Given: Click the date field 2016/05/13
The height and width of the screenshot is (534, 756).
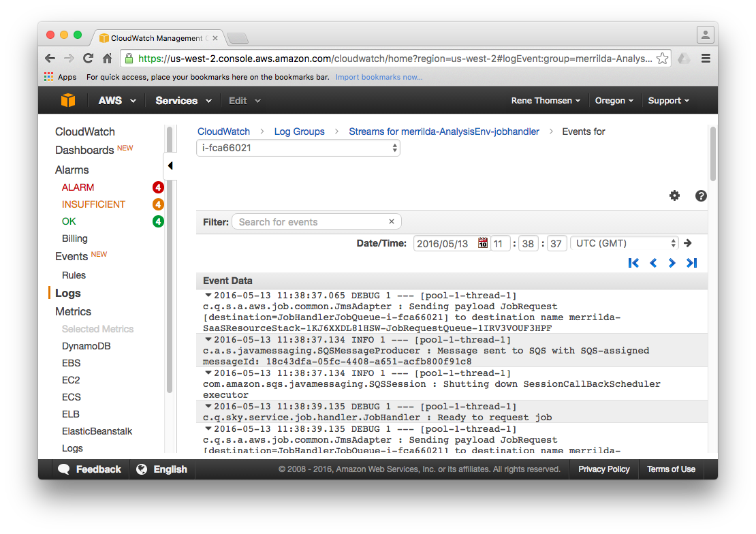Looking at the screenshot, I should [x=443, y=244].
